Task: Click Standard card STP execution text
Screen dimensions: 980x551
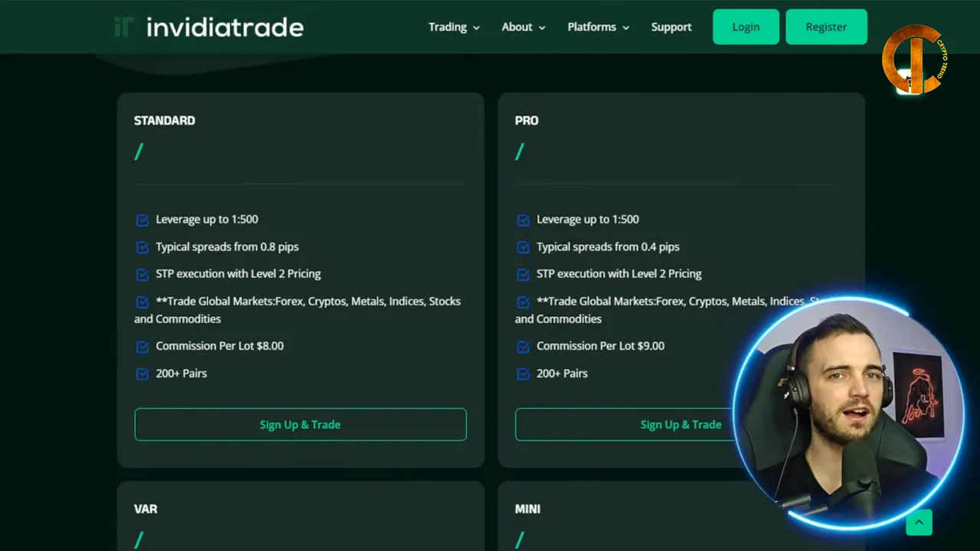Action: coord(238,274)
